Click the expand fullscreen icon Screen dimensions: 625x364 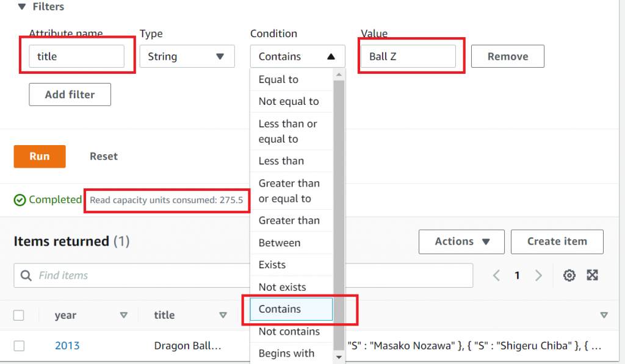pos(592,275)
